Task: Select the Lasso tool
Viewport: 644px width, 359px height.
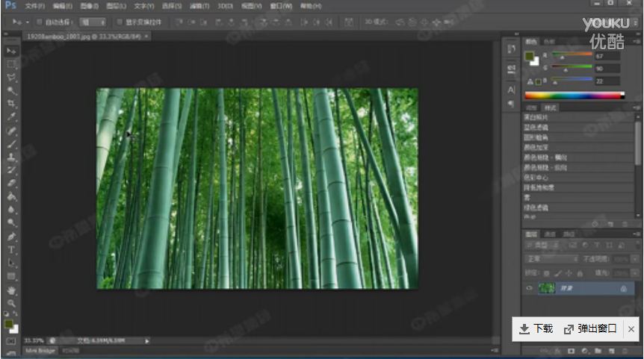Action: 11,78
